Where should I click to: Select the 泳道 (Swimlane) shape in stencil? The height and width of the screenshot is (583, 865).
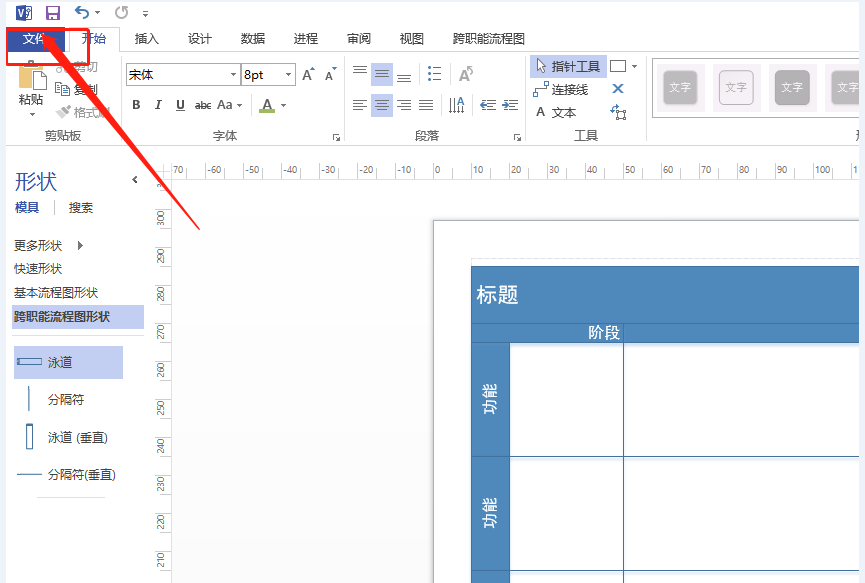(68, 362)
